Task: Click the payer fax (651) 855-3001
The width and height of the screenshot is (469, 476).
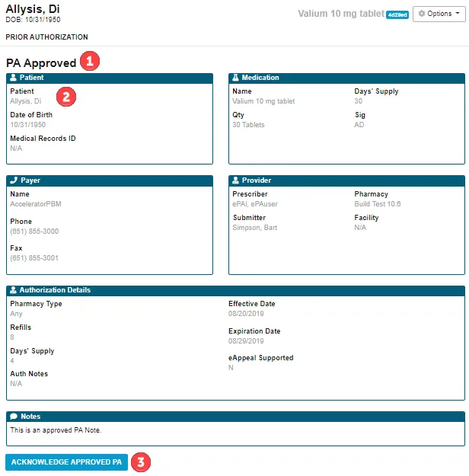Action: tap(34, 258)
